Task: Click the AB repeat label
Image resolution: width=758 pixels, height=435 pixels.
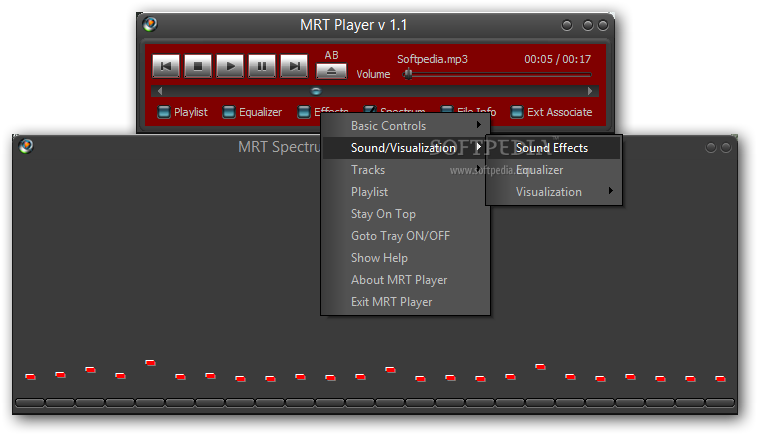Action: tap(331, 55)
